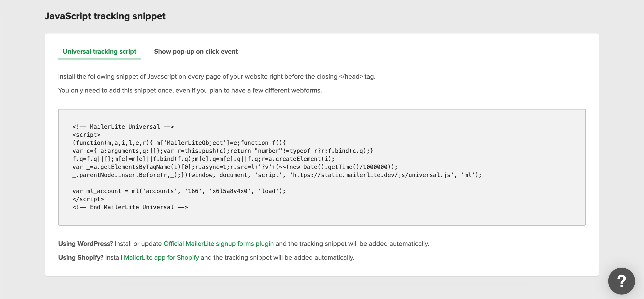This screenshot has height=299, width=644.
Task: Click the function(m,a,i,l,e,r) code line
Action: (179, 143)
